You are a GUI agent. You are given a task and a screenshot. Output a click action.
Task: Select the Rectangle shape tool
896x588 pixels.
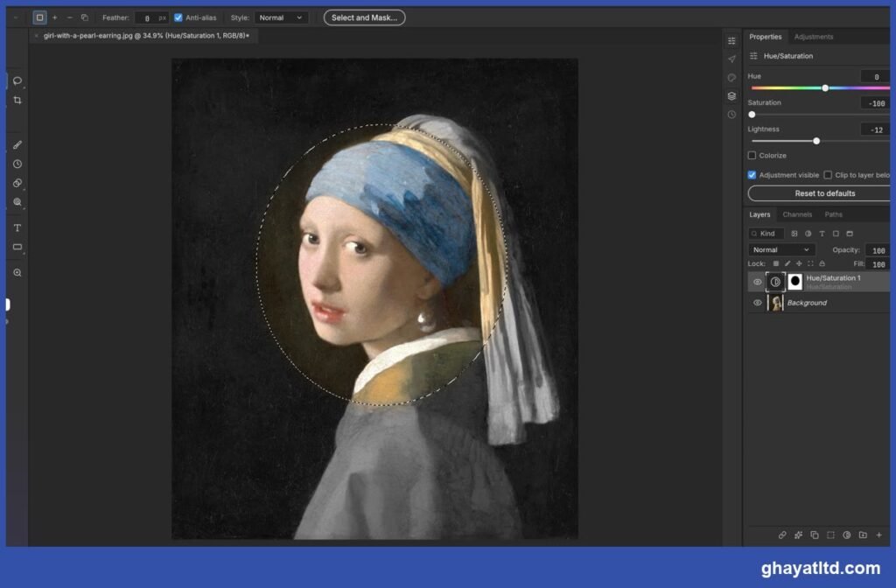coord(17,247)
